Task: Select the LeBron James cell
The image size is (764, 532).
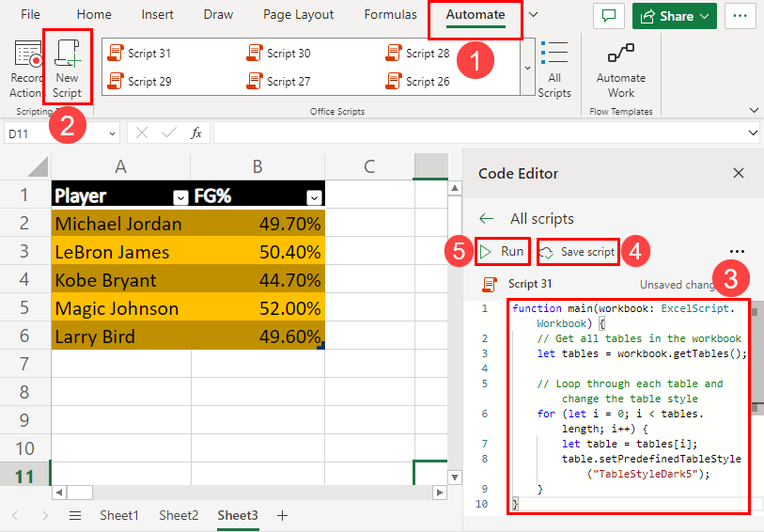Action: pyautogui.click(x=121, y=252)
